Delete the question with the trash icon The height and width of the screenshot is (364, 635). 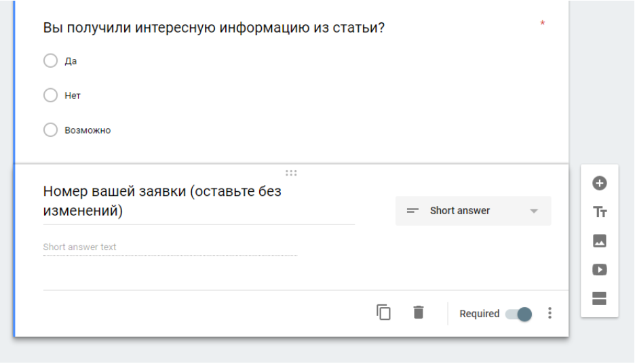click(419, 312)
